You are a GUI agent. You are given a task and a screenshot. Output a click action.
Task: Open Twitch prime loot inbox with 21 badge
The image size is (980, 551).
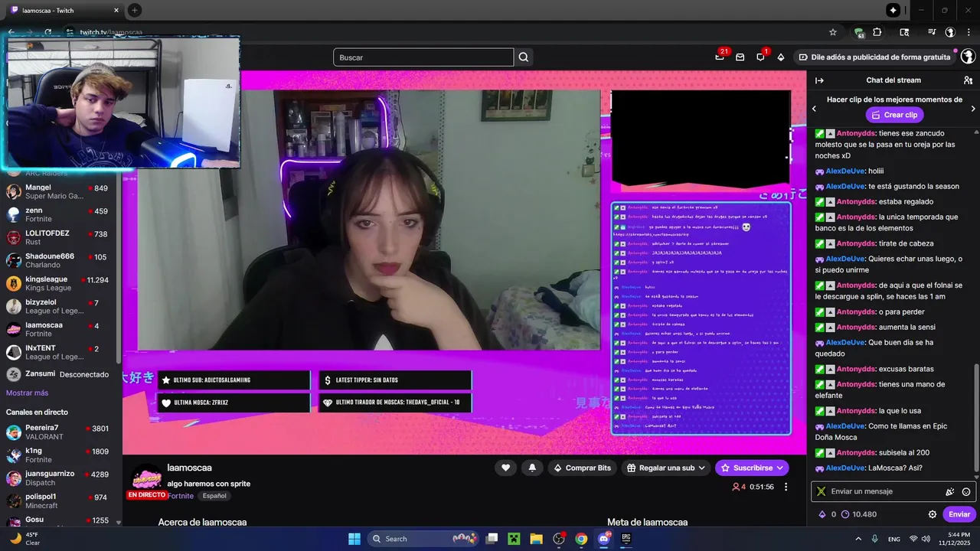point(720,57)
